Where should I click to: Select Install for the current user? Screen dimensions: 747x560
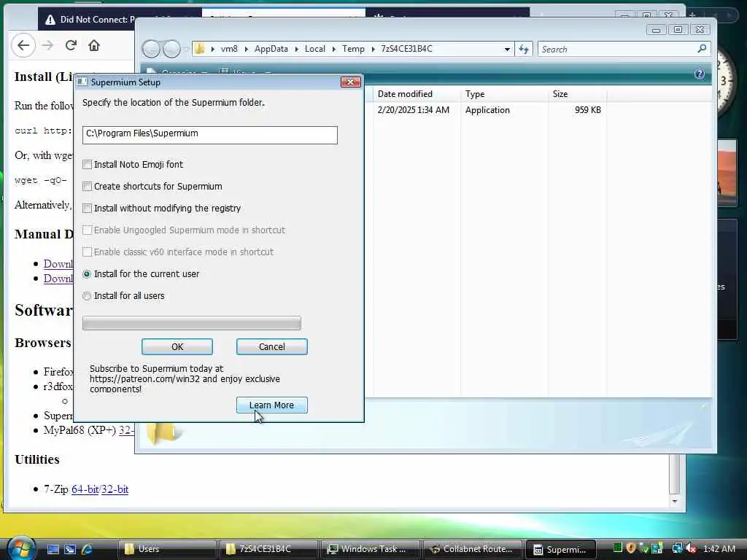point(87,274)
